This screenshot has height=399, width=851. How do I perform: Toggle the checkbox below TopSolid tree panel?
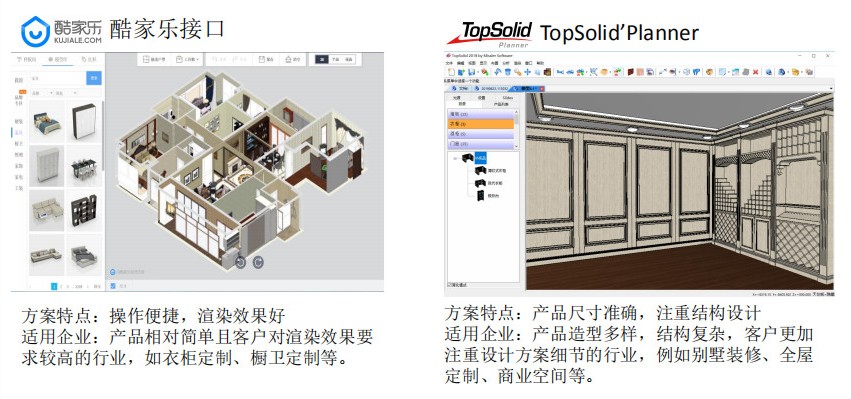coord(448,285)
